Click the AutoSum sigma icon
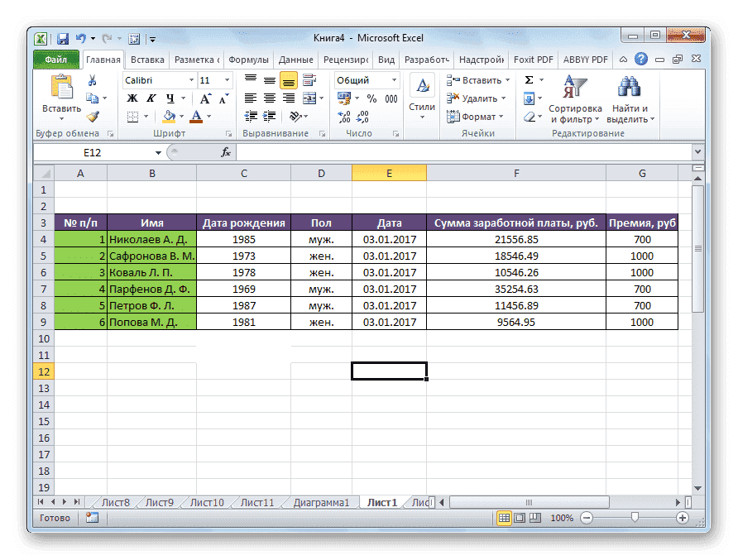Image resolution: width=738 pixels, height=560 pixels. 528,80
